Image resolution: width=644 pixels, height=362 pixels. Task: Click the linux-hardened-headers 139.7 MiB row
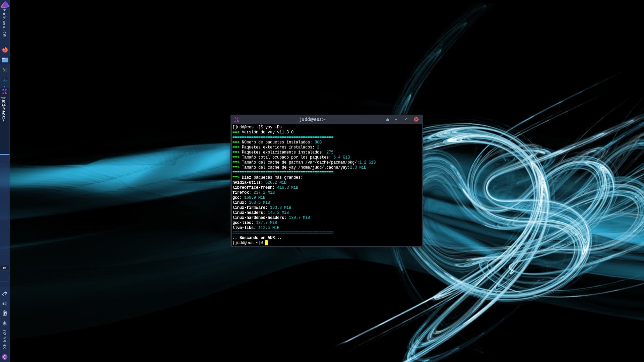271,218
